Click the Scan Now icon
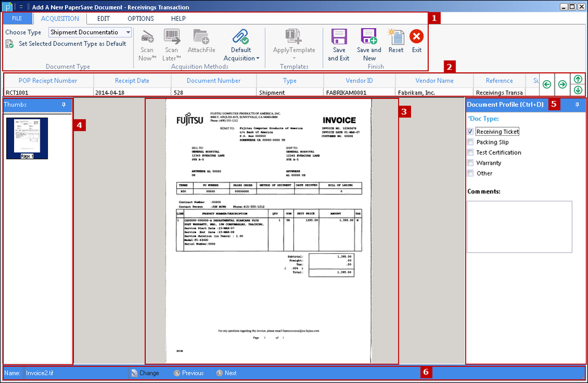 pos(147,37)
